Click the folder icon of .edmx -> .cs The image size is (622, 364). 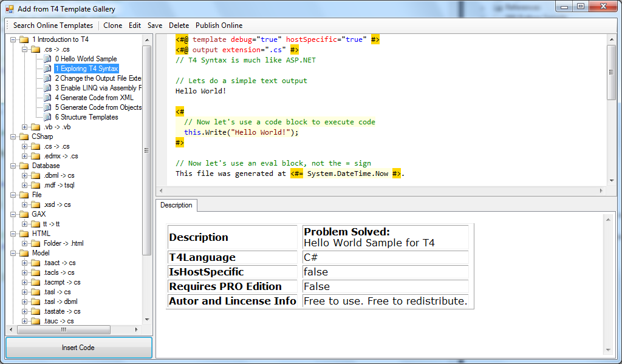click(36, 156)
